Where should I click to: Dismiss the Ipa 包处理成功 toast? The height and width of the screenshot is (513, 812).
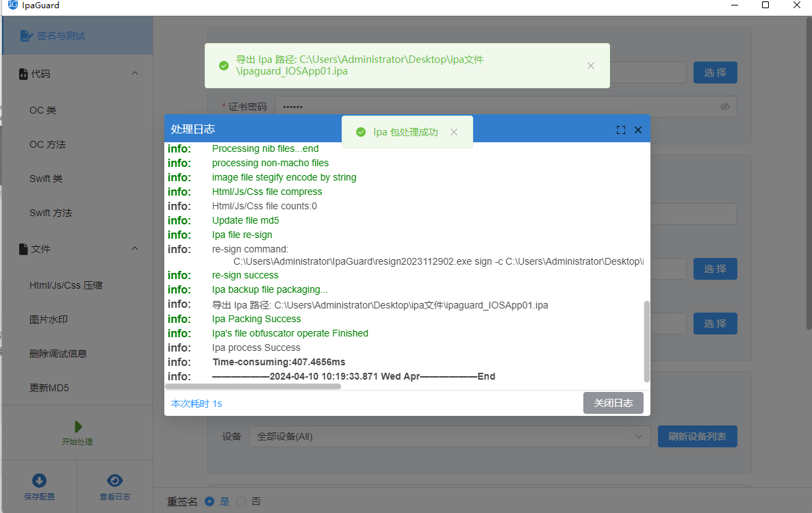pos(454,132)
